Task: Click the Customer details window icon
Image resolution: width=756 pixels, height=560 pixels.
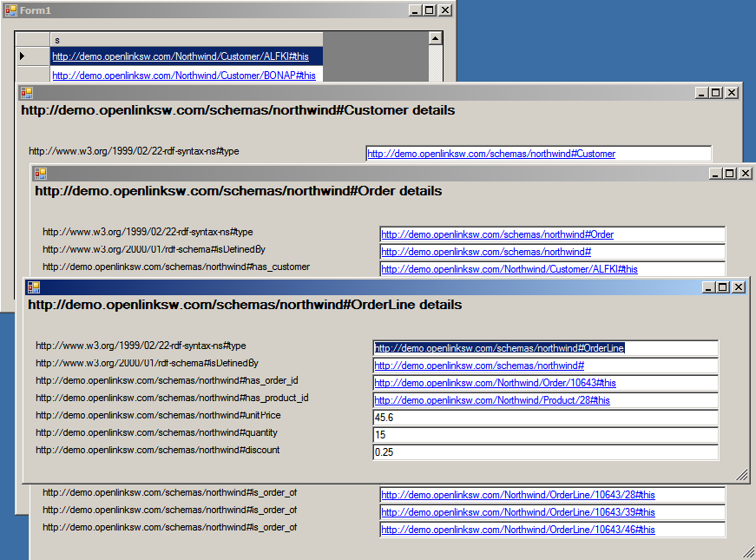Action: pos(27,93)
